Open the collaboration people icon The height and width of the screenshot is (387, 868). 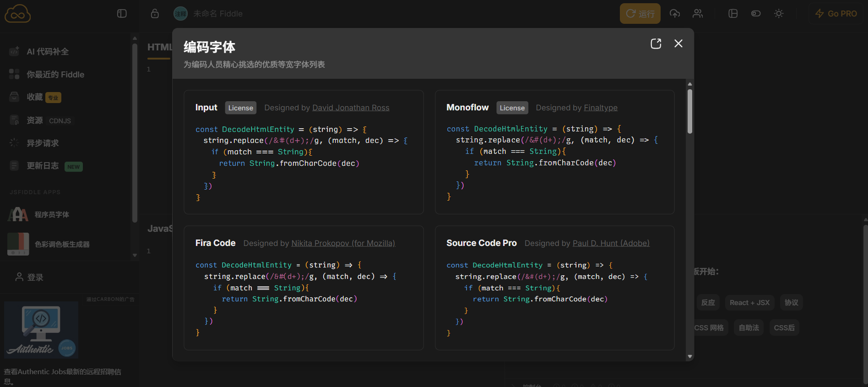point(698,14)
